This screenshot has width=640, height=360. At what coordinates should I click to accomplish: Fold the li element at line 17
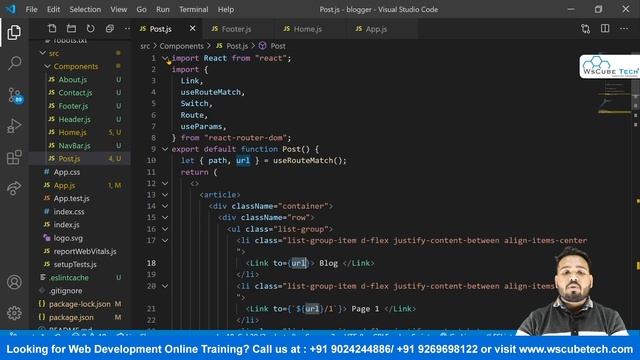click(165, 240)
